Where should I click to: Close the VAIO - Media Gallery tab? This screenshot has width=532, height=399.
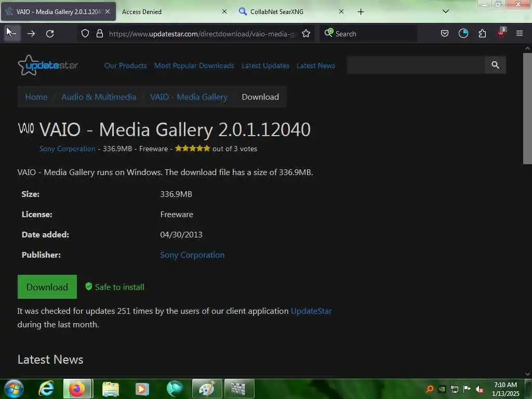[x=108, y=11]
